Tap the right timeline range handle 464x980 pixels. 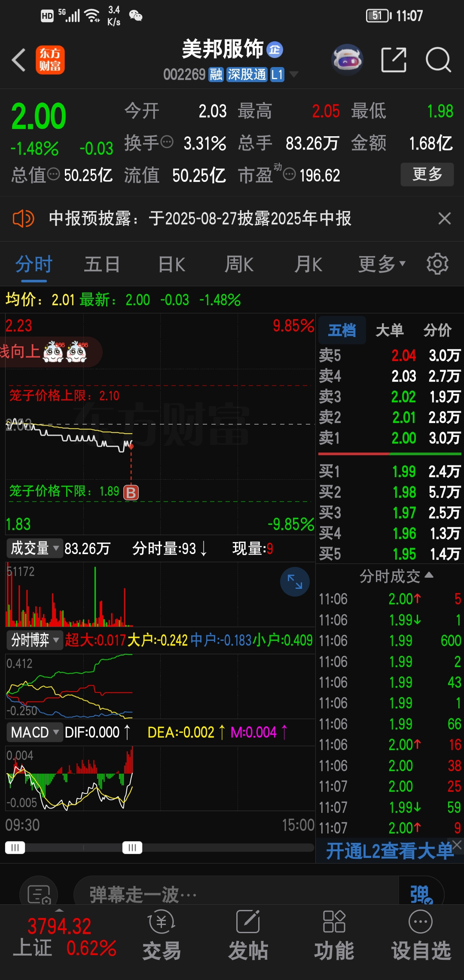132,848
